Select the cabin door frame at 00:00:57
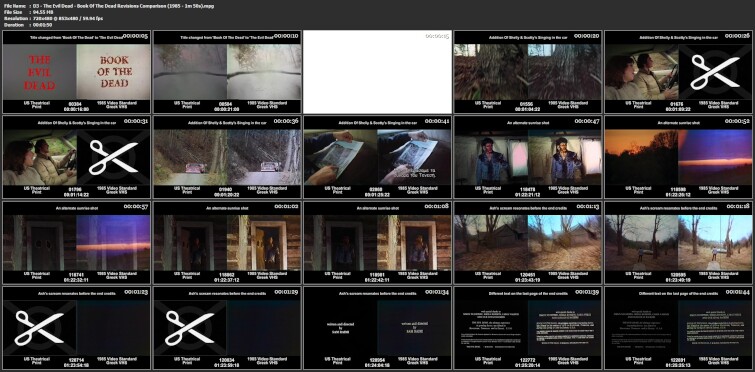The width and height of the screenshot is (755, 372). point(77,243)
